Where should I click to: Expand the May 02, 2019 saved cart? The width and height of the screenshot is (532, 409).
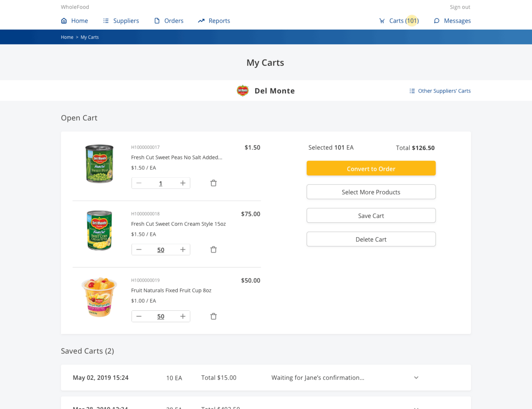(416, 378)
